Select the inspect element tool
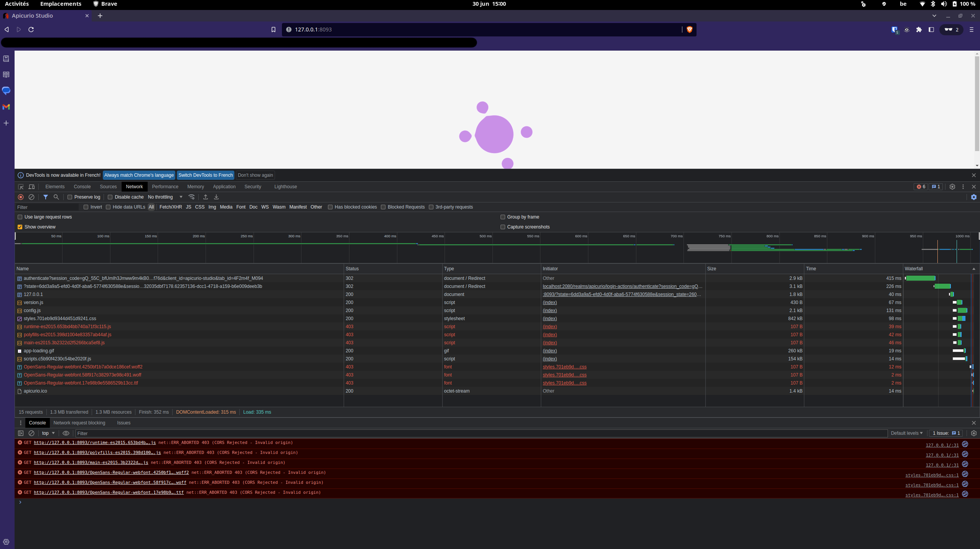This screenshot has height=549, width=980. [20, 187]
